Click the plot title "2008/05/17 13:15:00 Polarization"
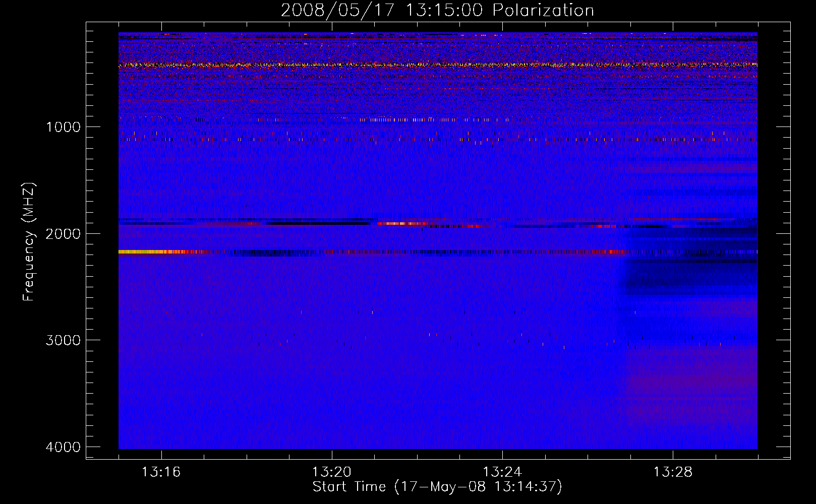 [x=437, y=11]
